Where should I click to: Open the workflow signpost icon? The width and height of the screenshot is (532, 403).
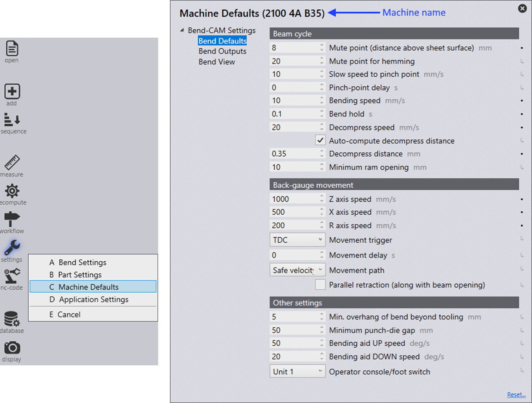click(12, 219)
